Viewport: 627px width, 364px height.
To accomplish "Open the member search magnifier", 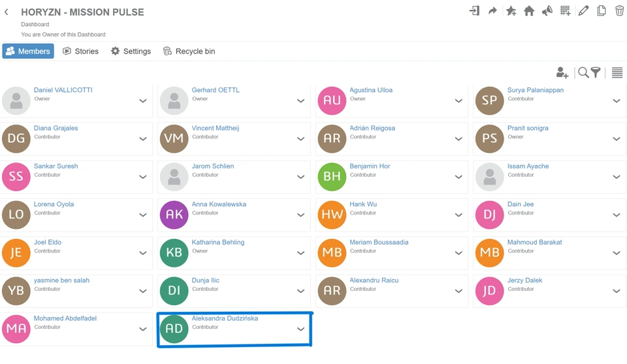I will click(583, 72).
